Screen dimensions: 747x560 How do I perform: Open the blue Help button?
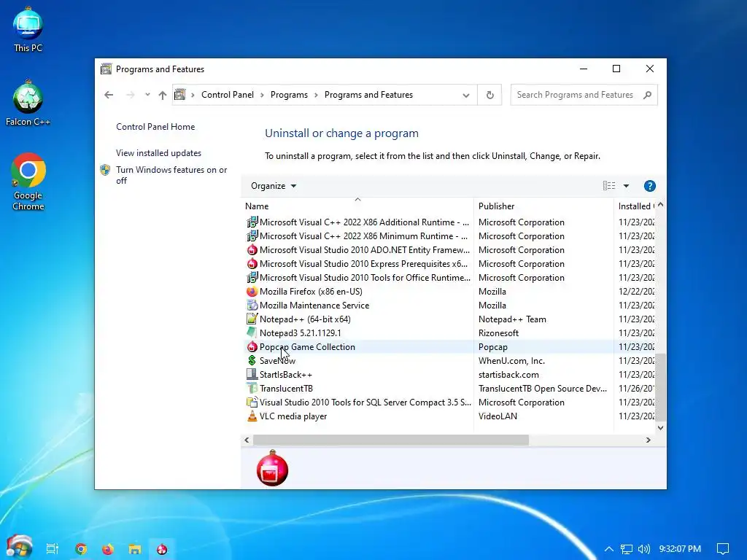tap(649, 186)
